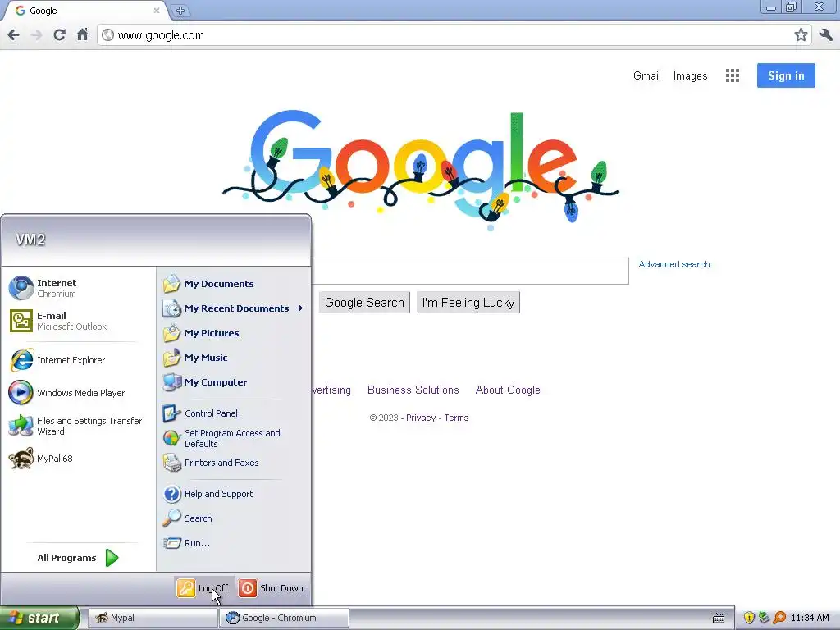Image resolution: width=840 pixels, height=630 pixels.
Task: Open Set Program Access and Defaults
Action: (234, 438)
